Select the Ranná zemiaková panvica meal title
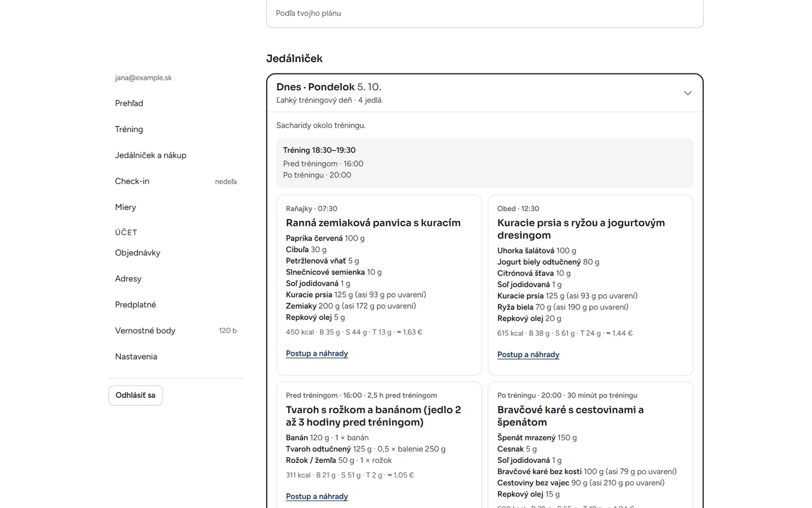 373,223
